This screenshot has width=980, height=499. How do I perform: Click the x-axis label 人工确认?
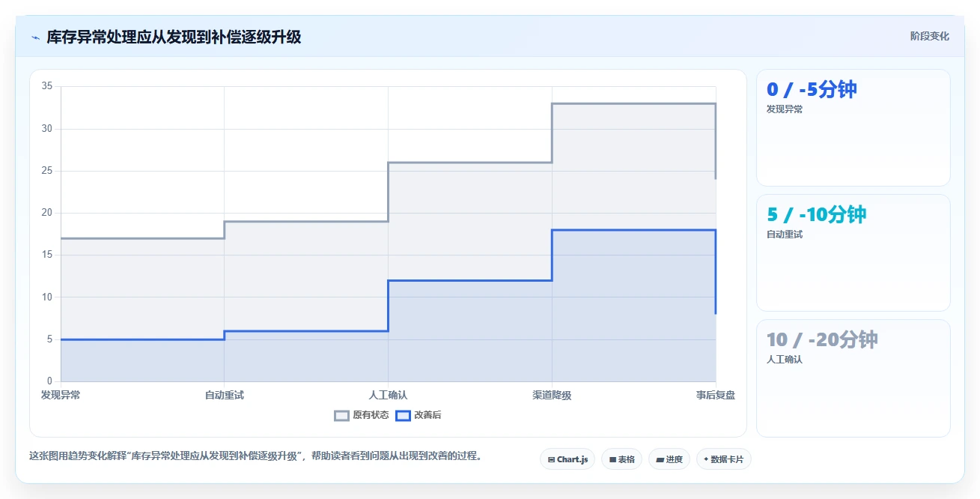388,395
